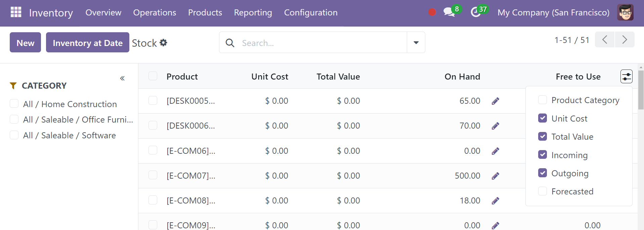Open the Overview menu
Viewport: 644px width, 230px height.
pos(103,12)
